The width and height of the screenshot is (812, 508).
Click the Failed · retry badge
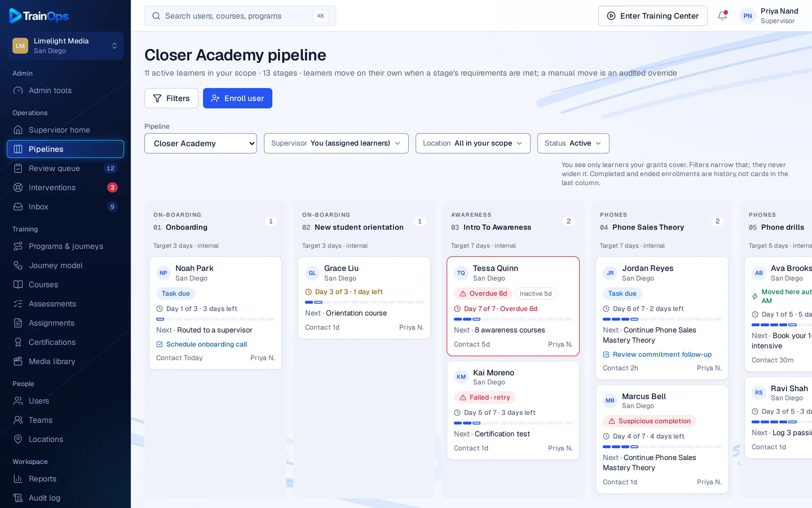tap(485, 397)
